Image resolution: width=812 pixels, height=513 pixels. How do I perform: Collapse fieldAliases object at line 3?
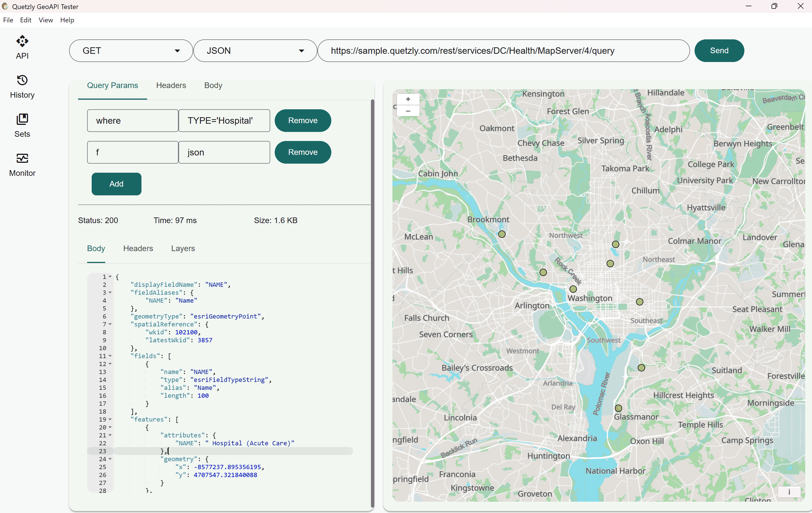[x=110, y=293]
